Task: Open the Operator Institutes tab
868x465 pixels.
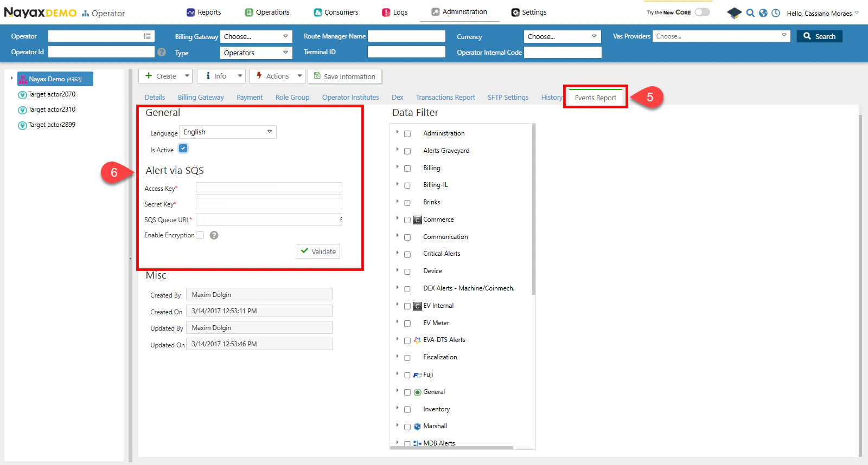Action: point(350,98)
